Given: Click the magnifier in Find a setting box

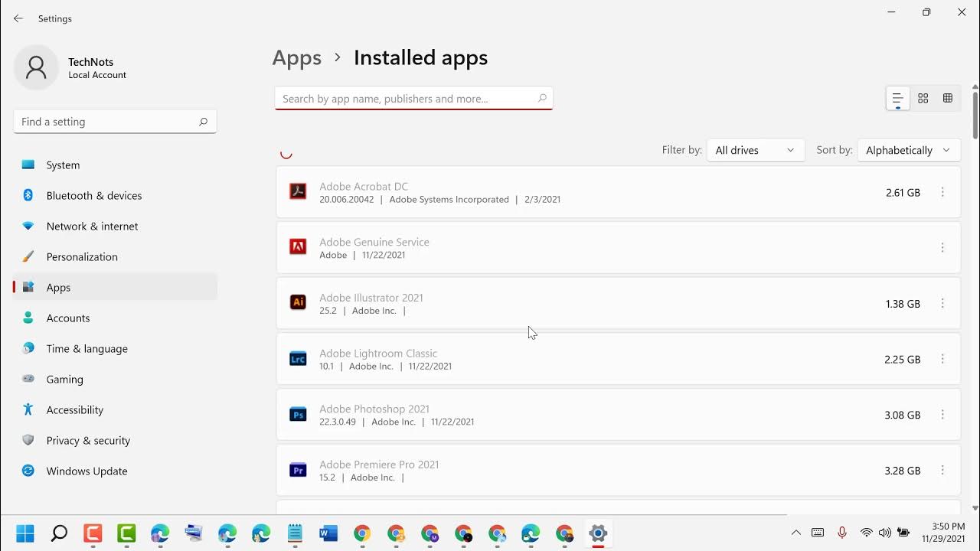Looking at the screenshot, I should click(x=203, y=122).
